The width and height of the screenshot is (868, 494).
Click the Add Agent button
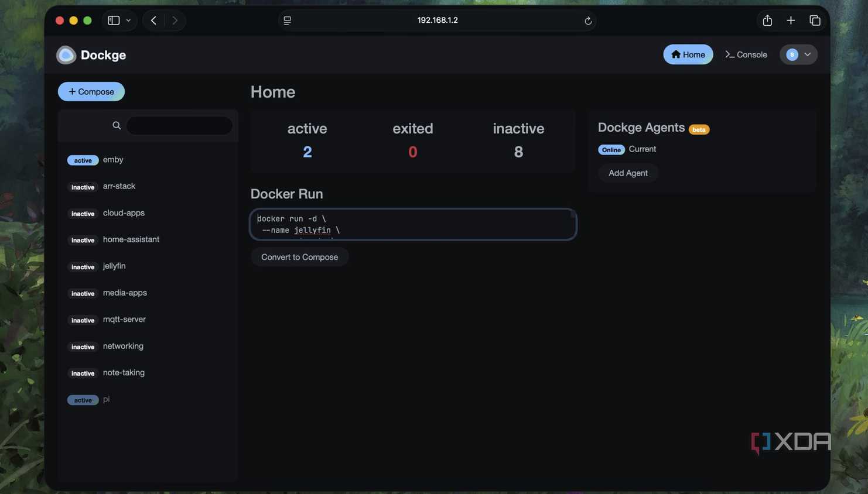tap(628, 173)
